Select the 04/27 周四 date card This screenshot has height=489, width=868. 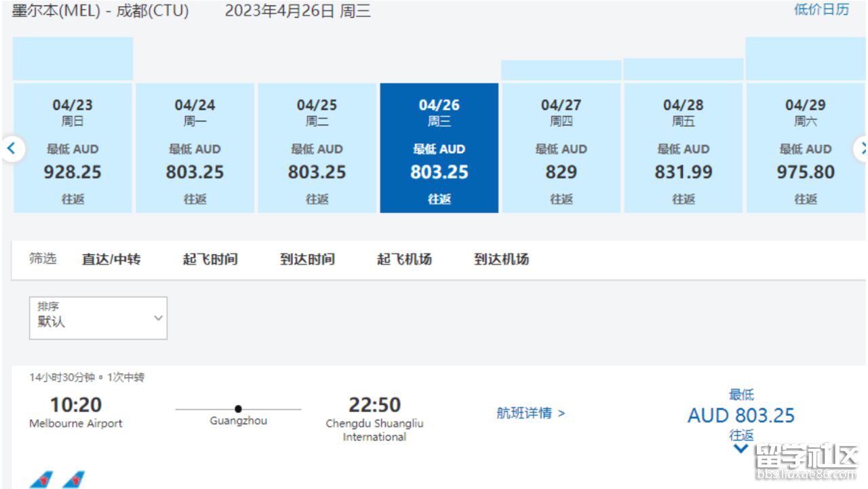pyautogui.click(x=561, y=148)
